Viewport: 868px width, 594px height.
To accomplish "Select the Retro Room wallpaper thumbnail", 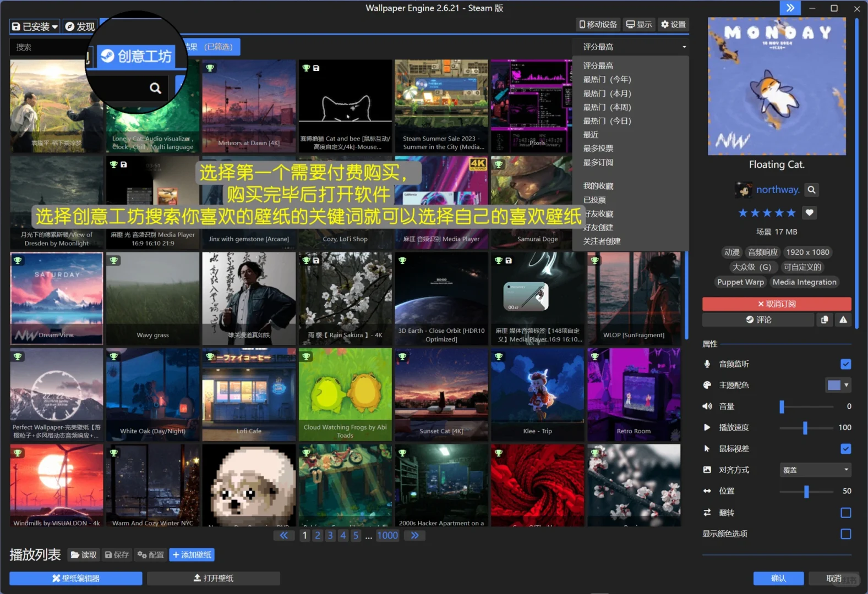I will pos(634,394).
